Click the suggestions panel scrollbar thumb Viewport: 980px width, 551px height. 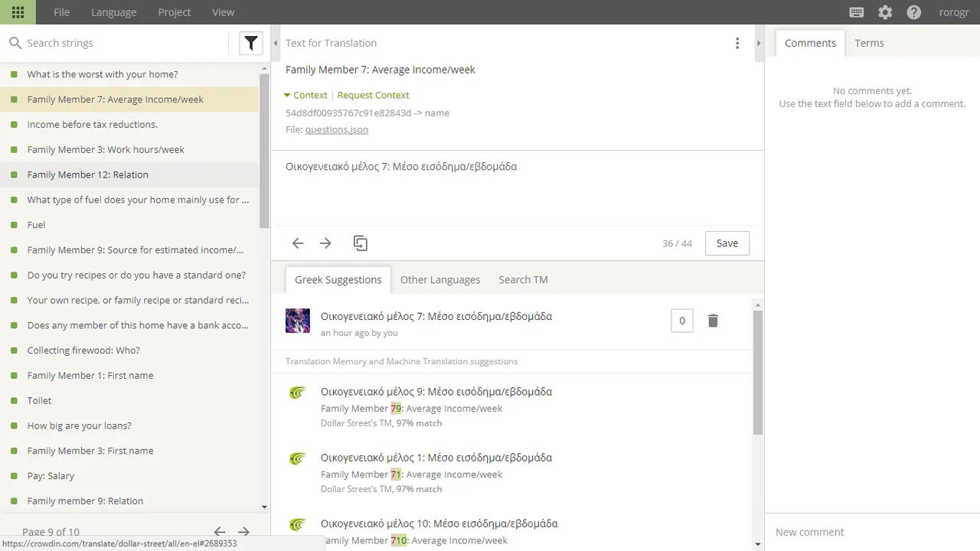[x=759, y=371]
